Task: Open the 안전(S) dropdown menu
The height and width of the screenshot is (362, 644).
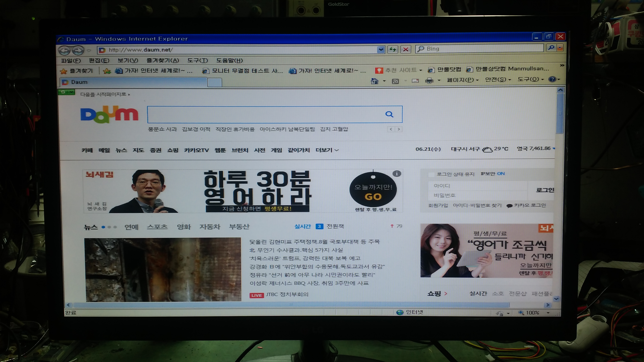Action: (x=498, y=80)
